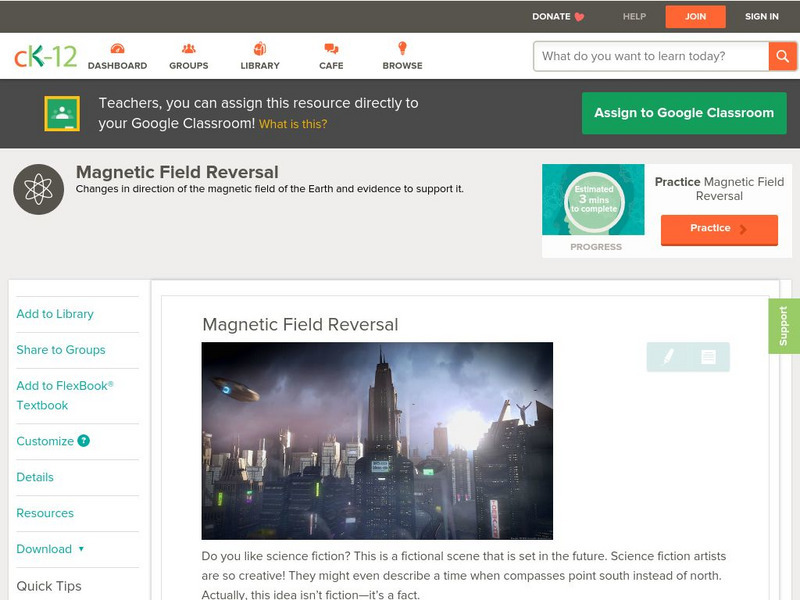Open the BROWSE menu item

click(x=403, y=66)
